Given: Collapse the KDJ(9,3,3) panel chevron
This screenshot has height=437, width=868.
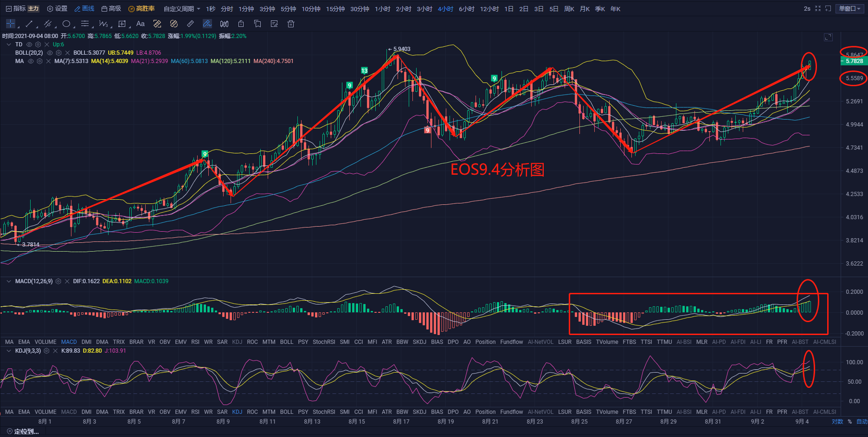Looking at the screenshot, I should click(9, 351).
